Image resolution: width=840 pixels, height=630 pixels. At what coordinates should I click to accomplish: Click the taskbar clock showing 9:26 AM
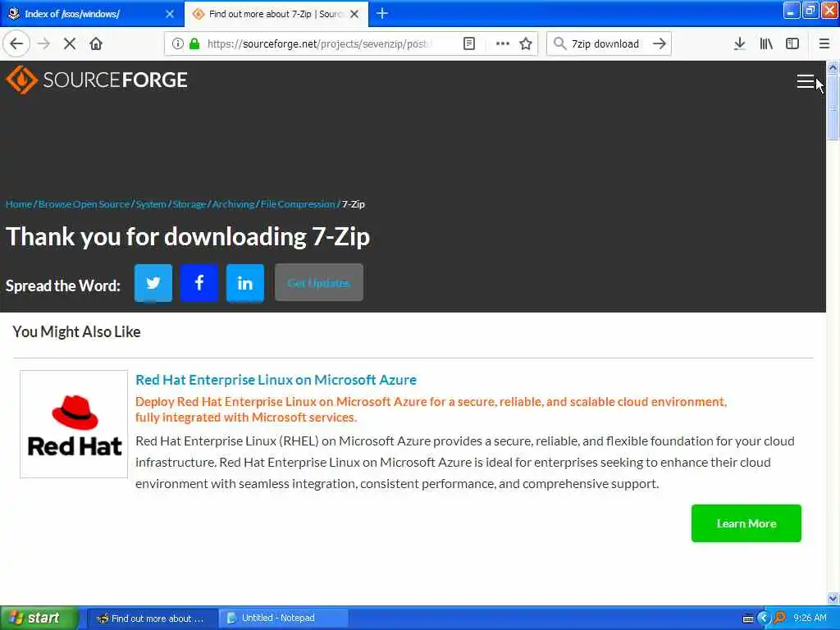810,619
